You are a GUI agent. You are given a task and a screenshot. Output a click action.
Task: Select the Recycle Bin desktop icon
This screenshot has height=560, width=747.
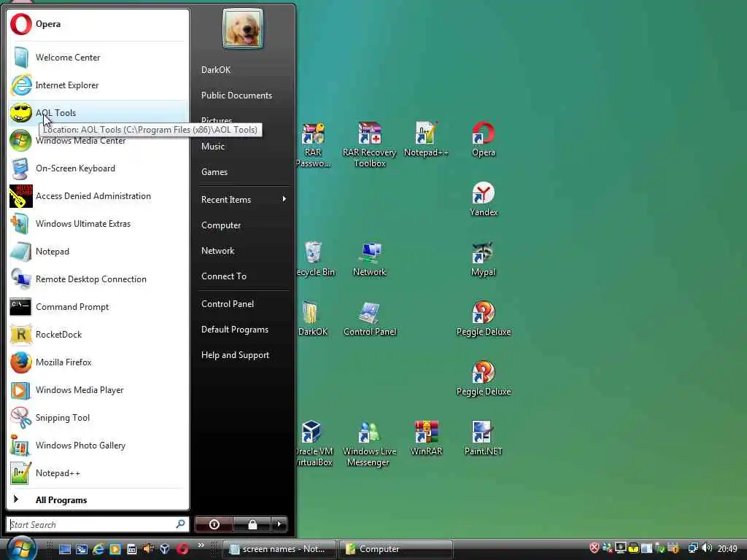click(315, 259)
